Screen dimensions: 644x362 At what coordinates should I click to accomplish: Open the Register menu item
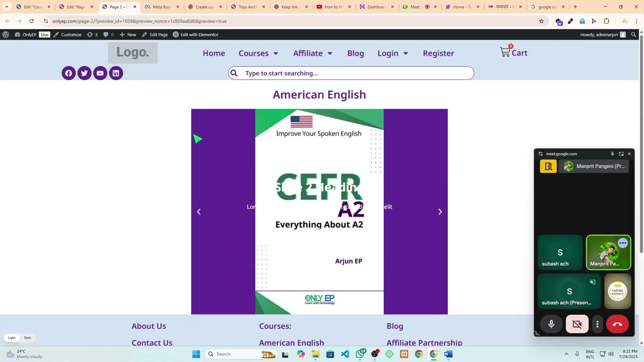(x=439, y=53)
